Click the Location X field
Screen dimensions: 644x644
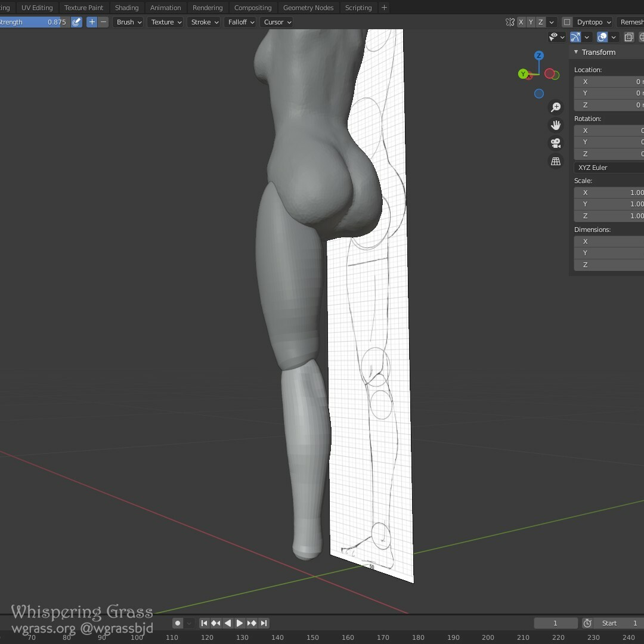click(609, 82)
